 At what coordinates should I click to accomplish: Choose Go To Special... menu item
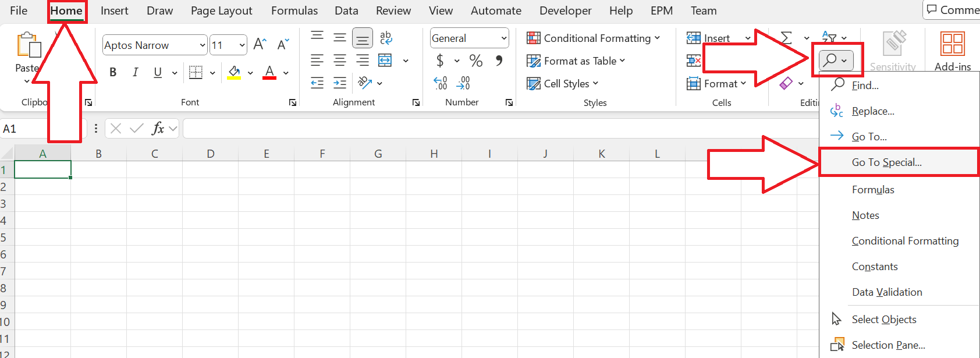pos(899,162)
